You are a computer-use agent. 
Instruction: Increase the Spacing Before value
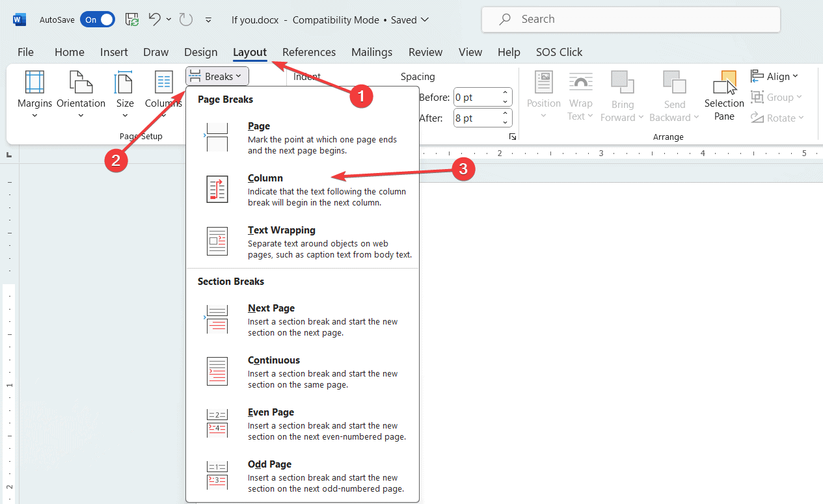506,94
